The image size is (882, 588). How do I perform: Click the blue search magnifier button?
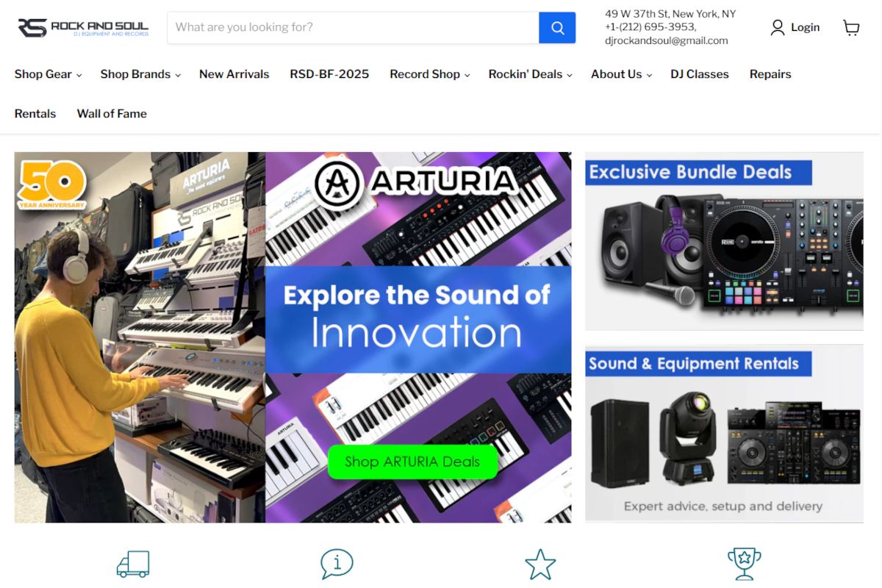tap(557, 28)
